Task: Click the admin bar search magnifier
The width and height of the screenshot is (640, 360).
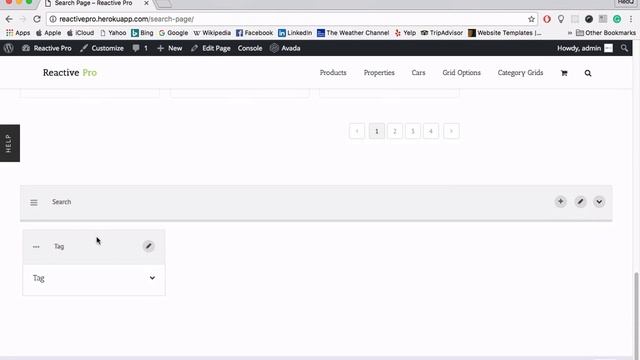Action: [624, 48]
